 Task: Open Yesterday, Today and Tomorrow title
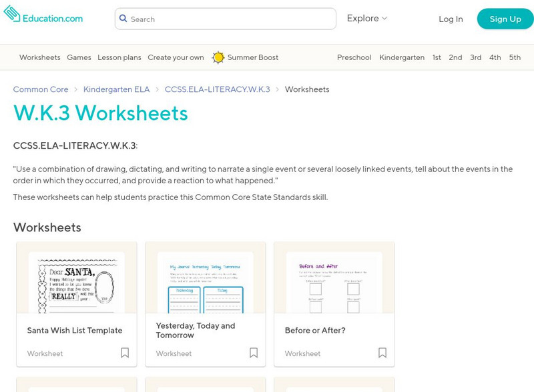[x=196, y=331]
